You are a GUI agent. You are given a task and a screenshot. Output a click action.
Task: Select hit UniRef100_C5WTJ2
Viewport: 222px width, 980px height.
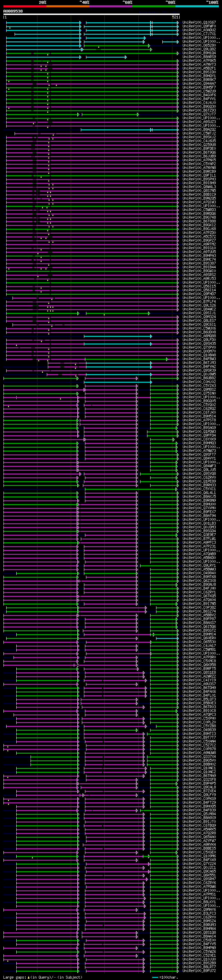pos(199,133)
